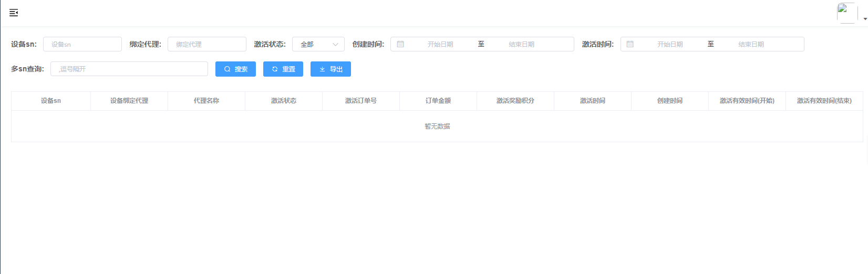The width and height of the screenshot is (868, 274).
Task: Click the user avatar image
Action: tap(847, 13)
